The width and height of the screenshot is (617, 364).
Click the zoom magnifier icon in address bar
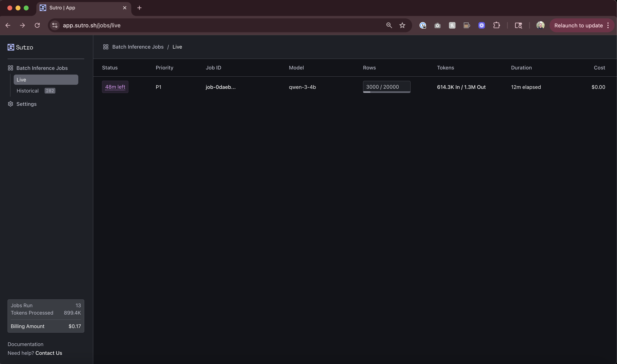[x=389, y=25]
